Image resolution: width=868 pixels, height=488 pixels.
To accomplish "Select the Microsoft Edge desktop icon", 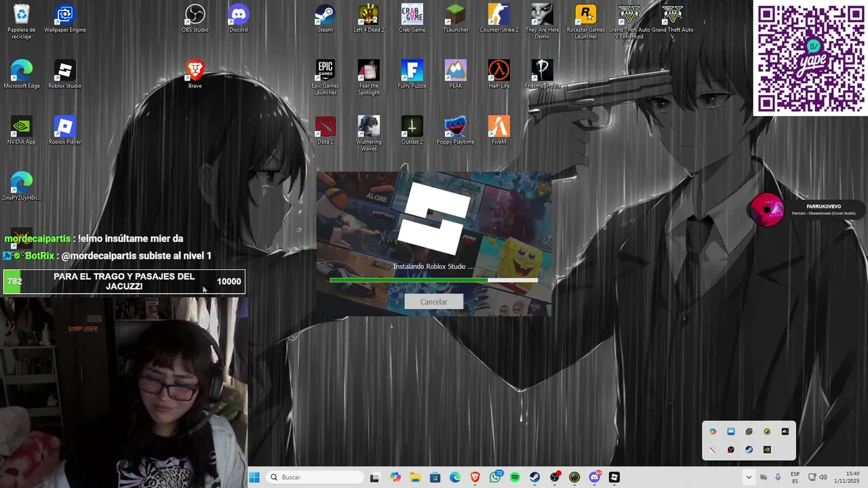I will (22, 75).
